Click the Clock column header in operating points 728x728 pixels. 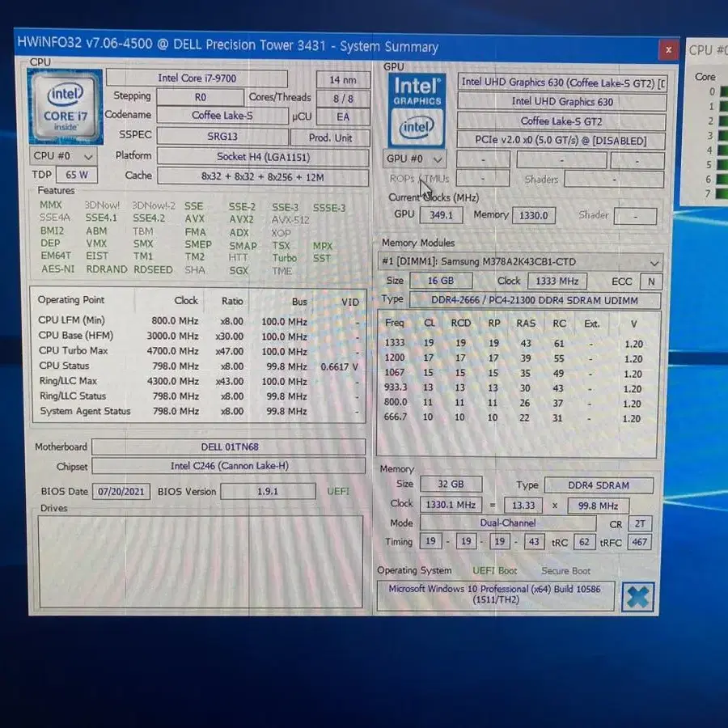click(x=186, y=300)
